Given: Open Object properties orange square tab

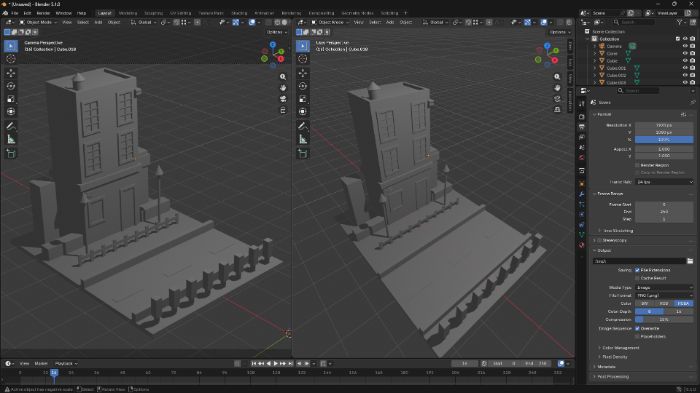Looking at the screenshot, I should [582, 184].
